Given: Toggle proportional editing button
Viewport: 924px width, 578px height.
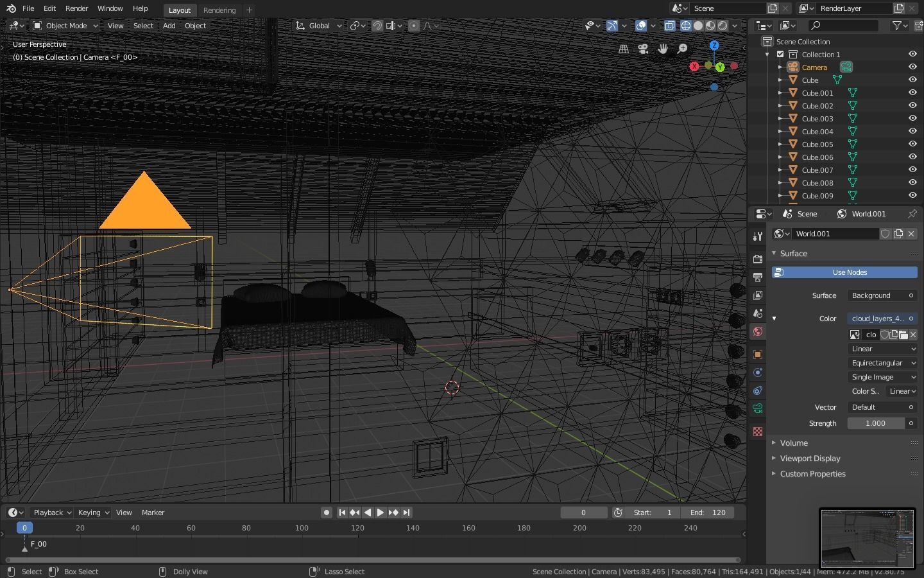Looking at the screenshot, I should tap(414, 26).
